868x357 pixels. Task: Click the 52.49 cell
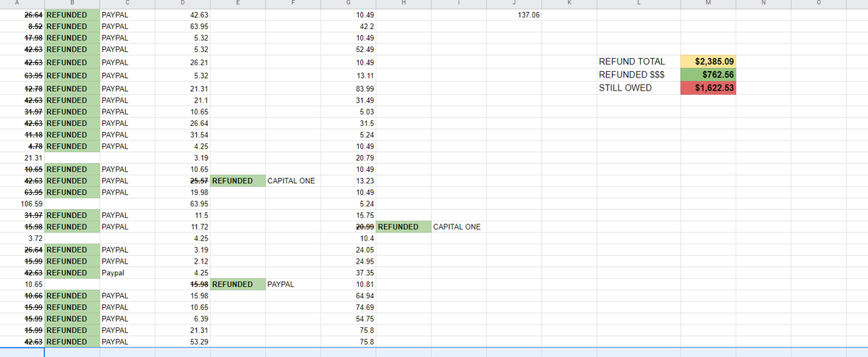(x=348, y=49)
